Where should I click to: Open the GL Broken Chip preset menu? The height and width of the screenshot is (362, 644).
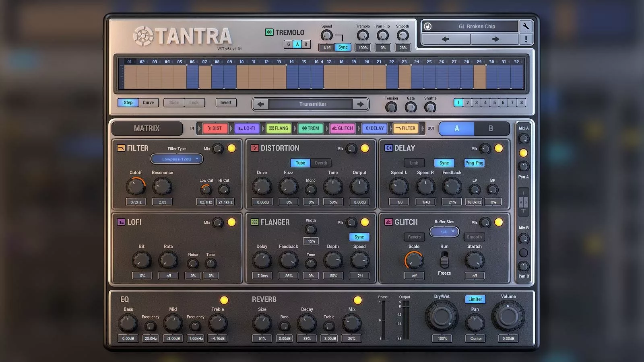(x=477, y=27)
